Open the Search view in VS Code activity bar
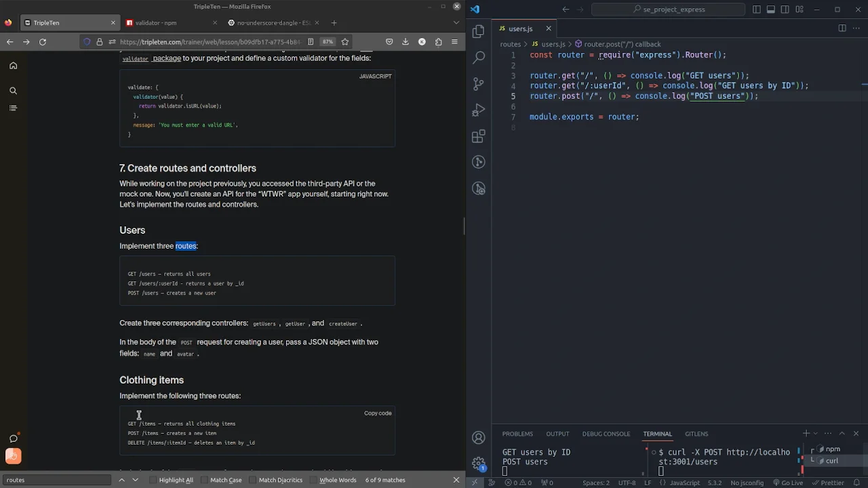This screenshot has height=488, width=868. point(479,58)
